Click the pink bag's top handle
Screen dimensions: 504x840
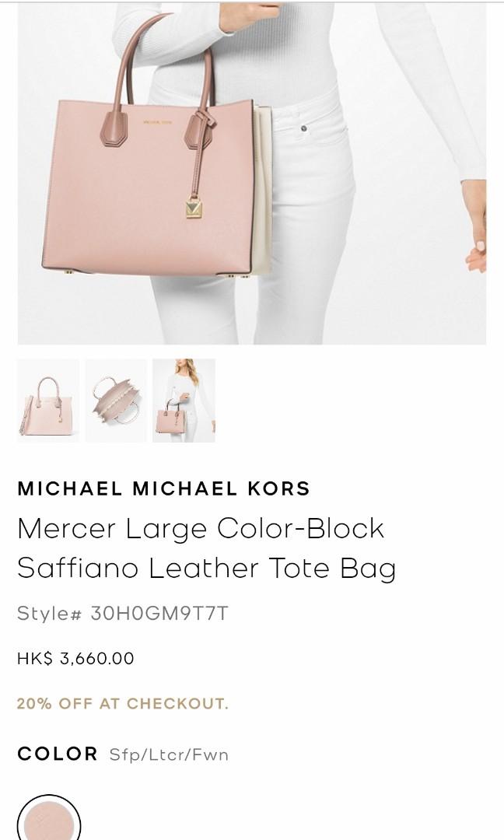point(166,58)
